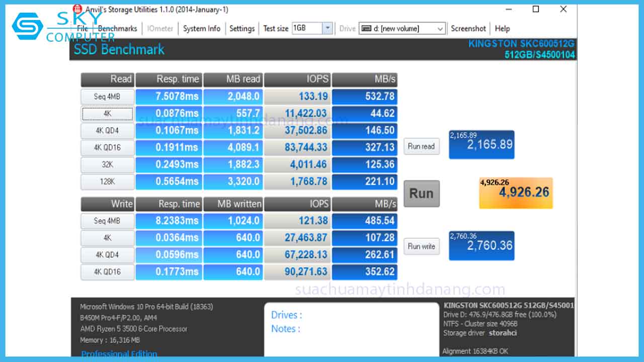Click the read 4K IOPS value 11,422.03
The width and height of the screenshot is (644, 362).
pos(297,114)
